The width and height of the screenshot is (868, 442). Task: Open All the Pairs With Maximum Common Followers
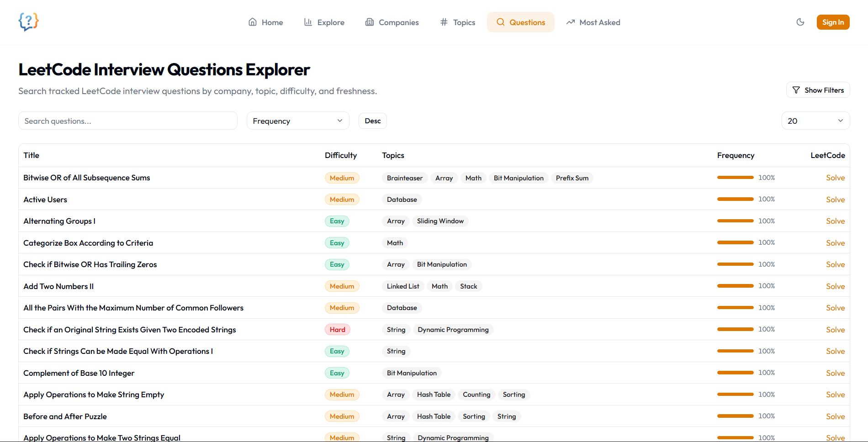pyautogui.click(x=133, y=308)
